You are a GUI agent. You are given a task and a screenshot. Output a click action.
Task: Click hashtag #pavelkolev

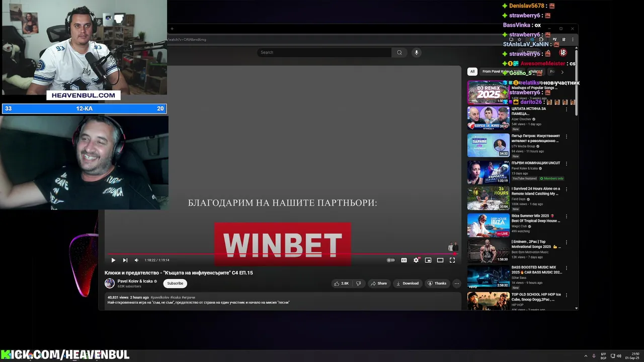click(x=159, y=297)
